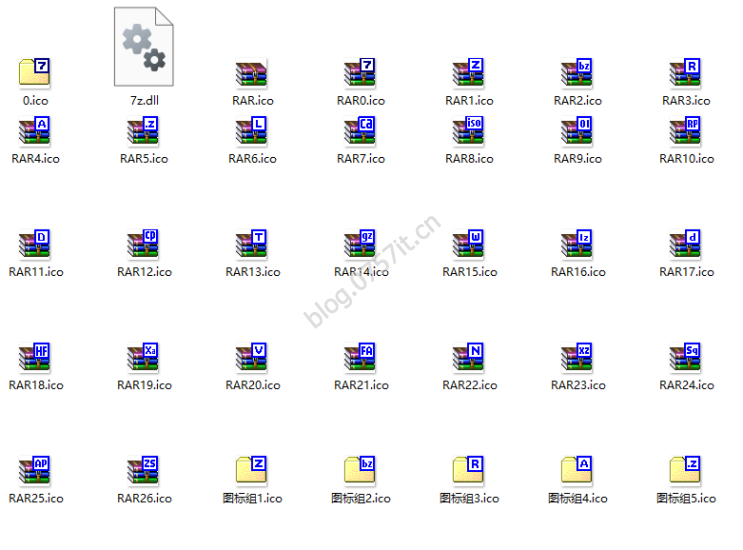743x550 pixels.
Task: Select the RAR8.ico icon with iso badge
Action: [469, 131]
